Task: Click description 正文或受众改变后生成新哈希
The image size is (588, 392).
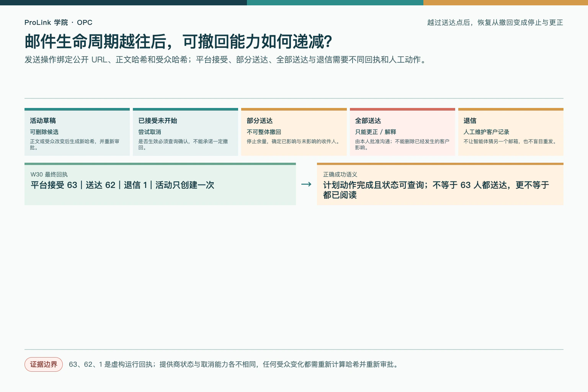Action: (75, 144)
